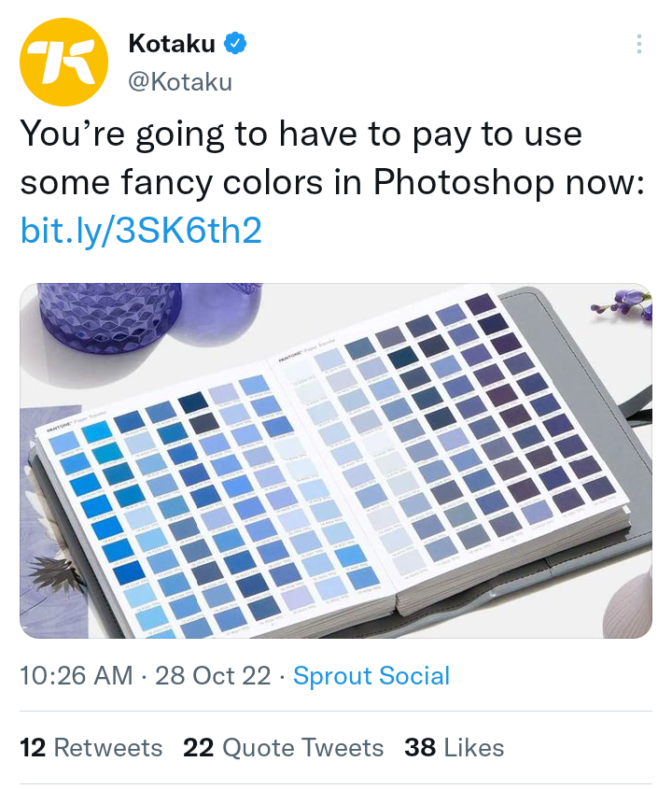The height and width of the screenshot is (790, 672).
Task: Open the Sprout Social source link
Action: 371,676
